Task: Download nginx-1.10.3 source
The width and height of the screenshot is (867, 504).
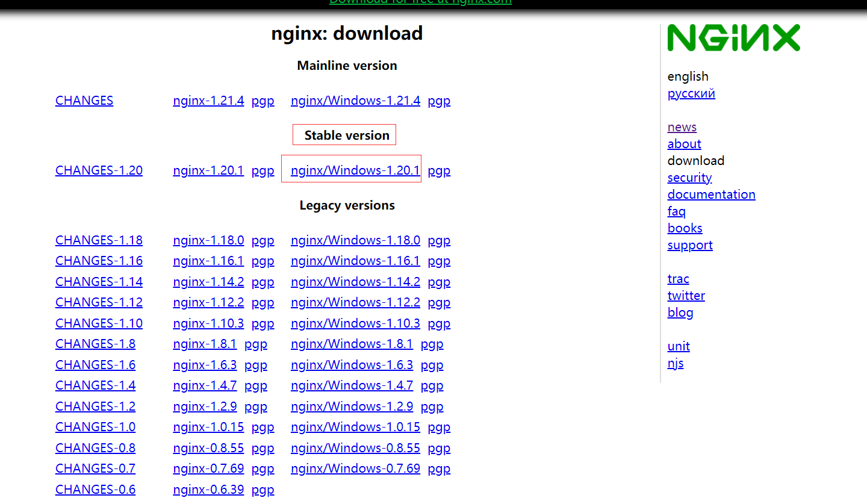Action: tap(208, 323)
